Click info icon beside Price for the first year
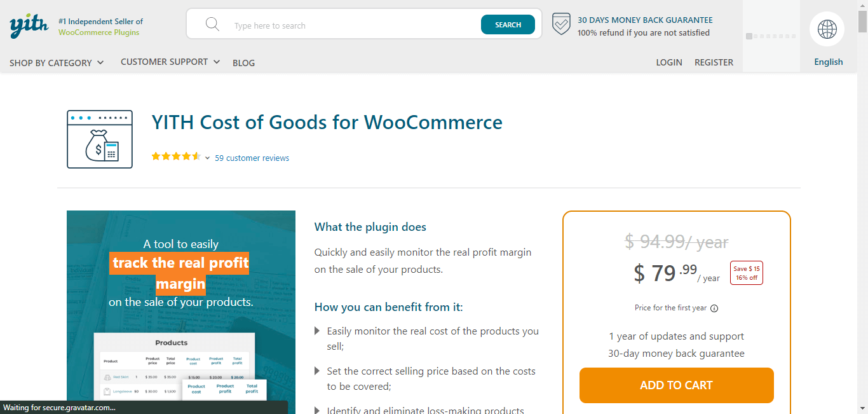Viewport: 868px width, 414px height. pos(714,308)
